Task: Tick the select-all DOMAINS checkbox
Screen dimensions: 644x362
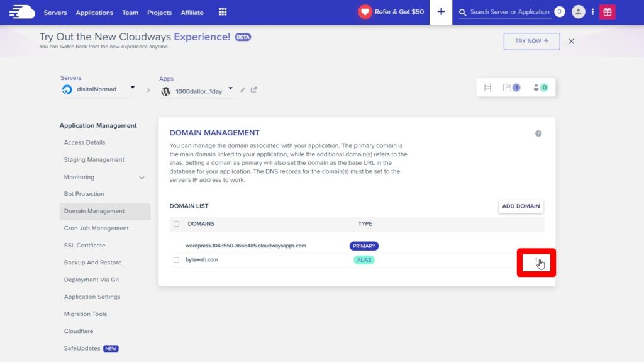Action: coord(176,223)
